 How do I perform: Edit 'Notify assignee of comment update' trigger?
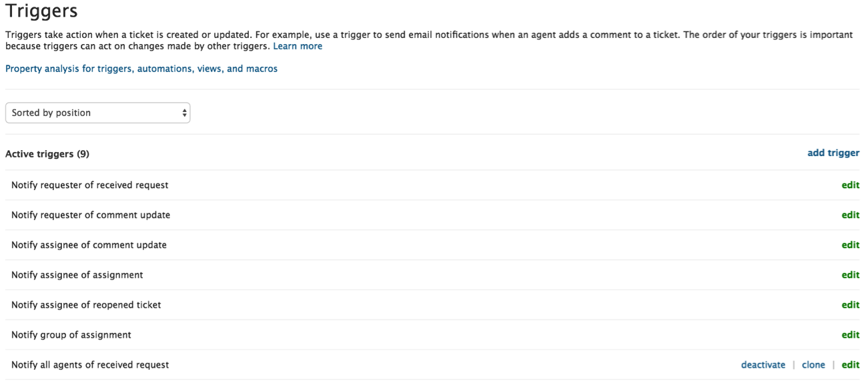click(850, 245)
